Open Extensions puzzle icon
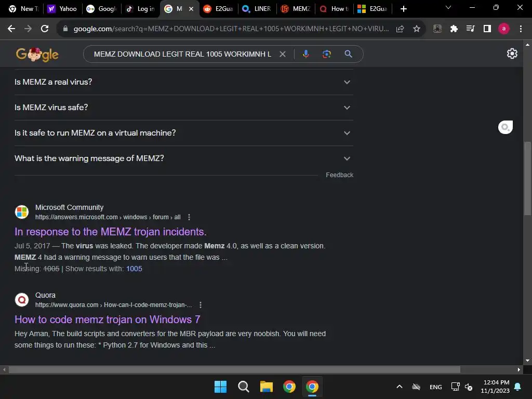This screenshot has width=532, height=399. pos(454,29)
